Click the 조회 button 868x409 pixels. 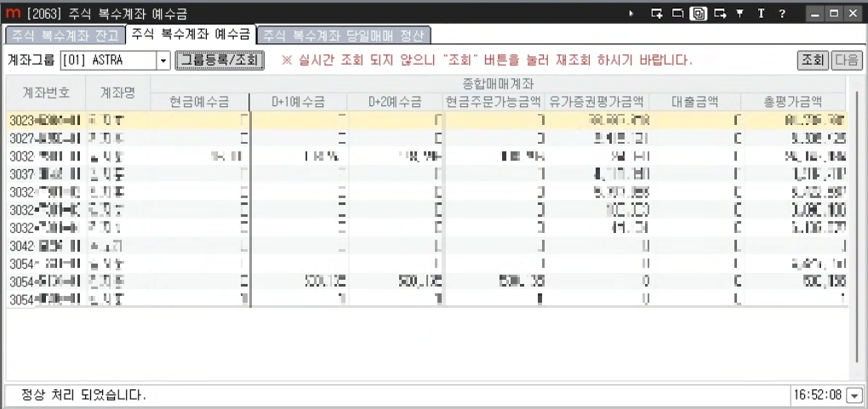[812, 60]
